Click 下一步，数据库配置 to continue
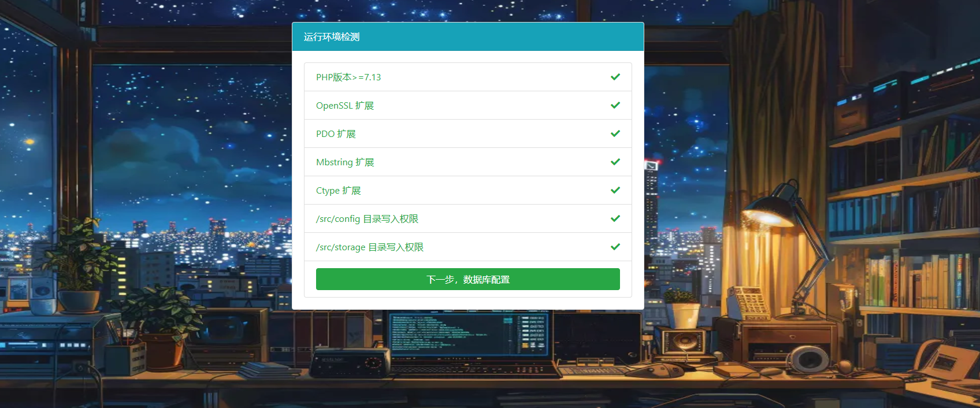Viewport: 980px width, 408px height. 467,279
